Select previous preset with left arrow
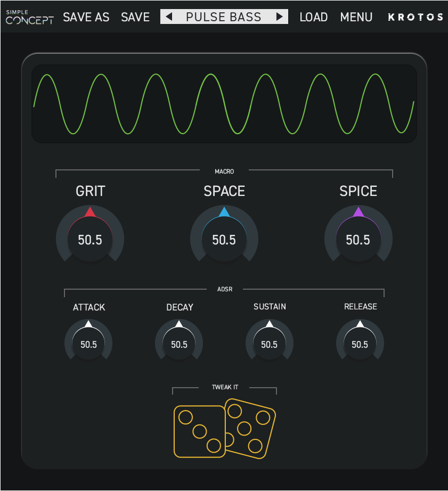Screen dimensions: 448x491 (169, 17)
